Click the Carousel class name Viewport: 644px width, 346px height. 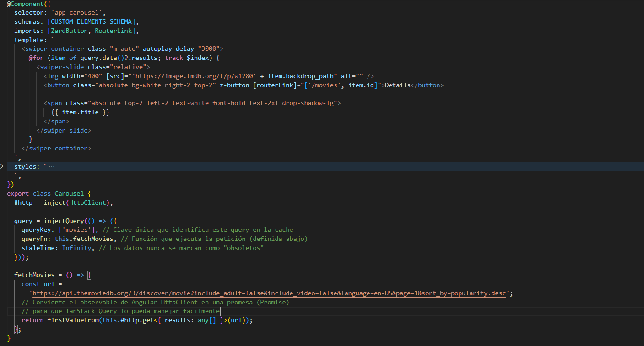pyautogui.click(x=70, y=194)
